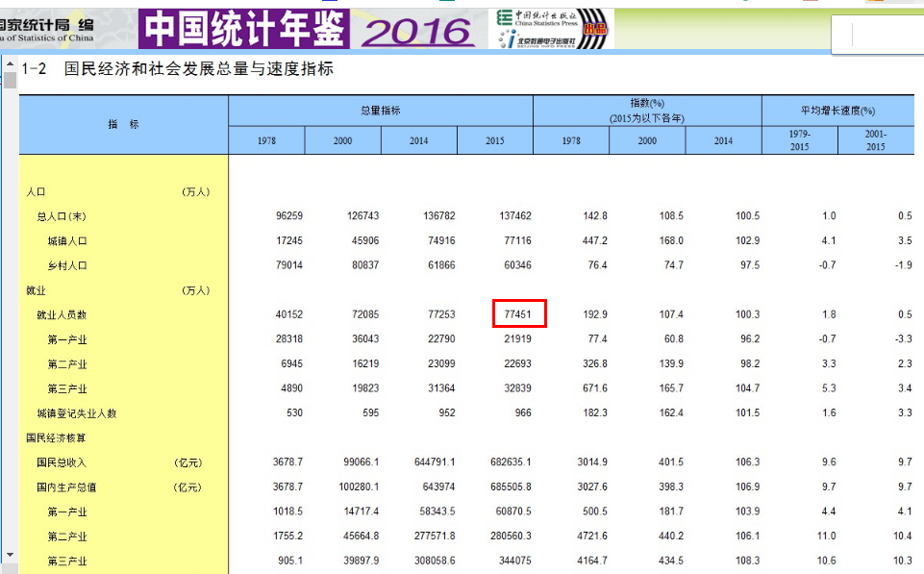Viewport: 924px width, 574px height.
Task: Click the vertical scrollbar thumb at left
Action: (x=10, y=80)
